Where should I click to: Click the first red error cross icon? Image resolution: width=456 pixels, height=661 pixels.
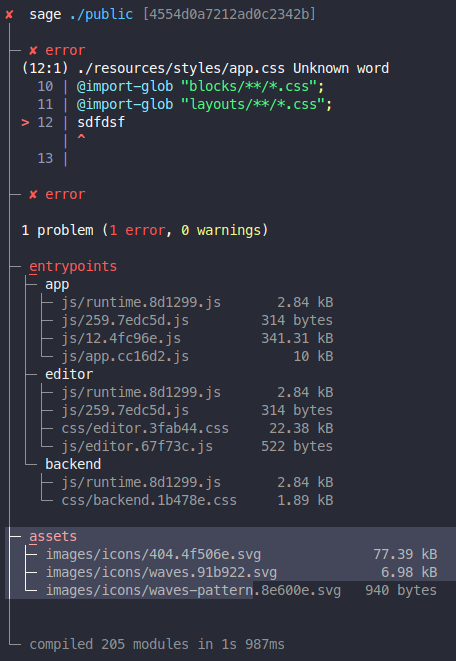(33, 51)
